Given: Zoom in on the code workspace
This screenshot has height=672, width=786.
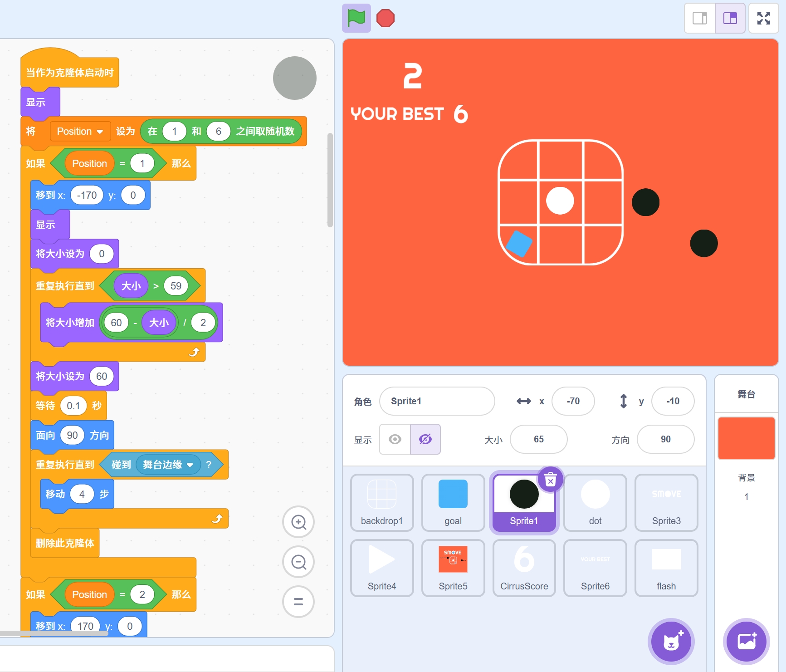Looking at the screenshot, I should pyautogui.click(x=298, y=522).
